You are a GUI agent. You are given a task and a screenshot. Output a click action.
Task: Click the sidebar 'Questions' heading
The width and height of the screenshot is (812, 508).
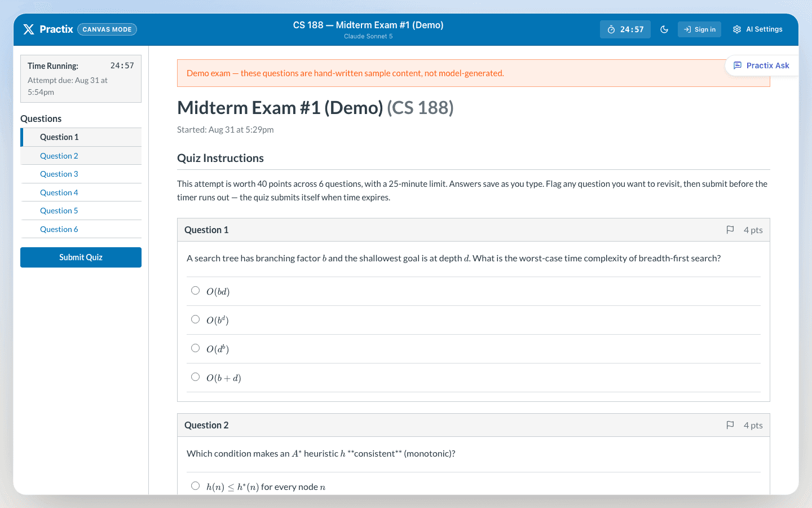tap(41, 119)
